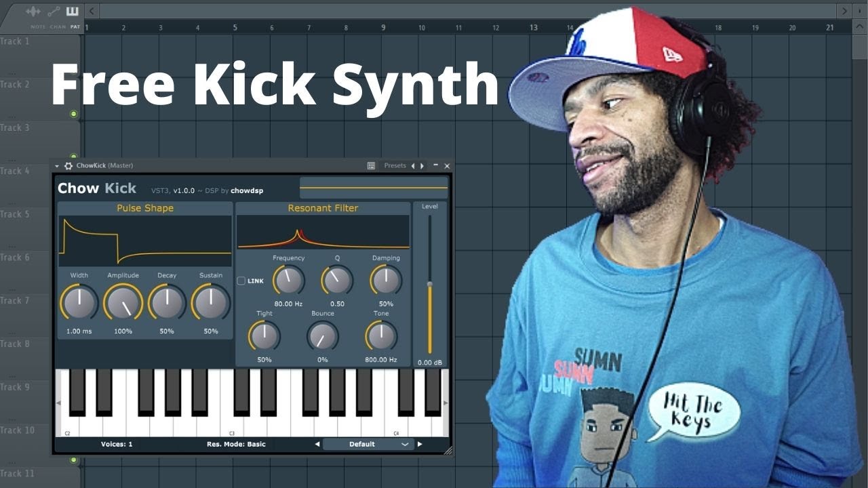Screen dimensions: 868x488
Task: Go to previous preset via title bar arrow
Action: coord(413,165)
